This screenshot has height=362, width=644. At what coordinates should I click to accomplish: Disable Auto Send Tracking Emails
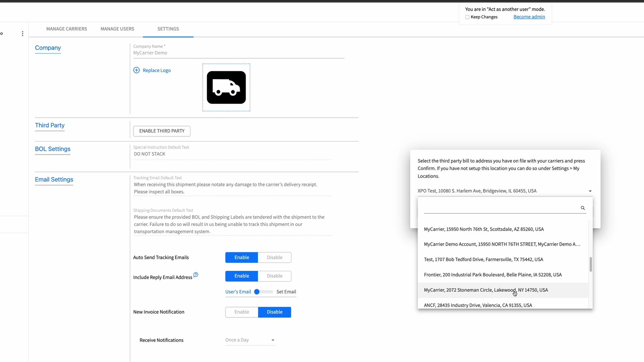click(x=274, y=257)
